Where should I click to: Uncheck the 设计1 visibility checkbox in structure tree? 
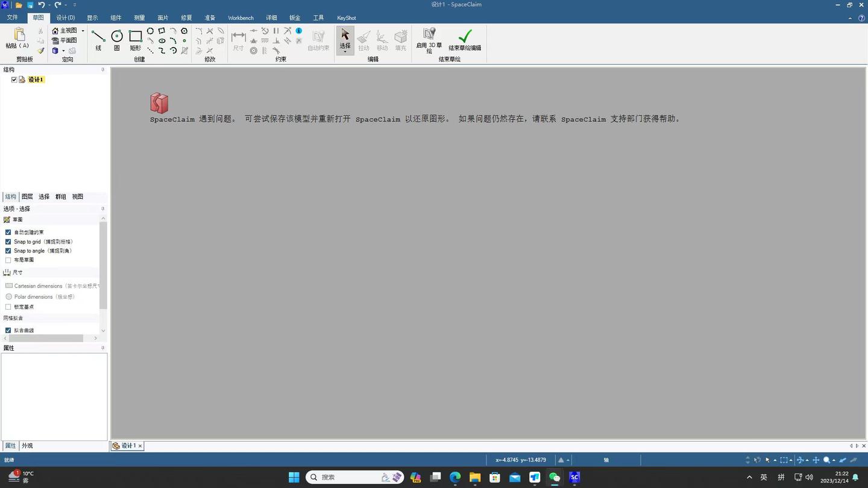(14, 79)
